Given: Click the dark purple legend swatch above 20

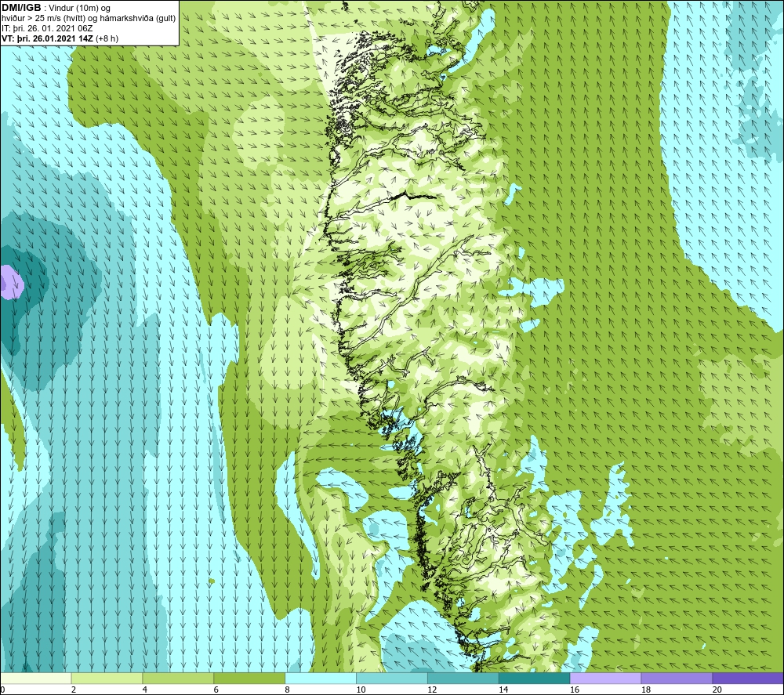Looking at the screenshot, I should 747,678.
